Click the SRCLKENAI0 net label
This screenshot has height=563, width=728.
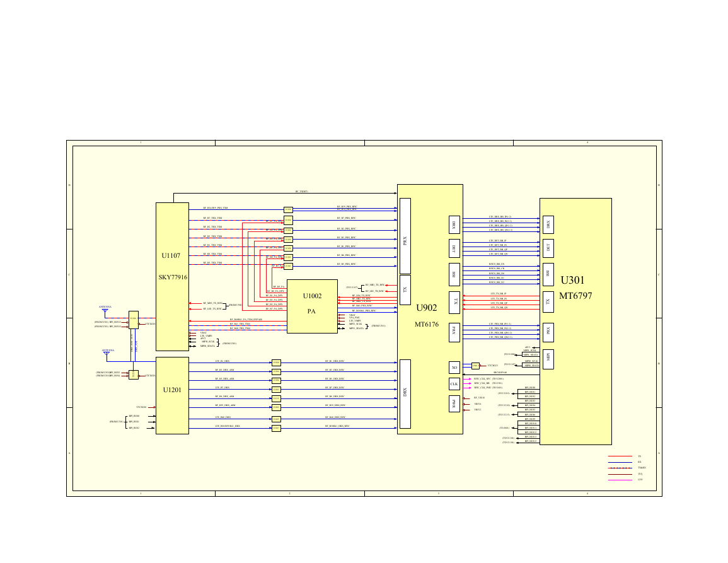click(500, 373)
